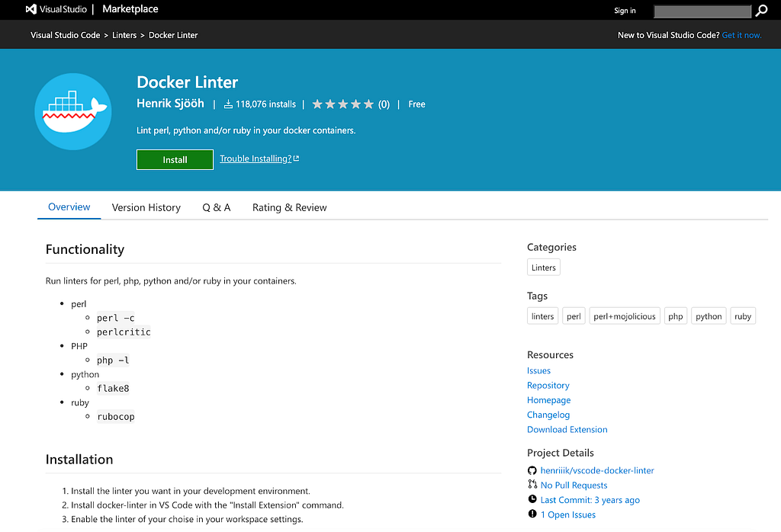Open publisher Henrik Sjööh's page
This screenshot has height=532, width=781.
click(170, 104)
